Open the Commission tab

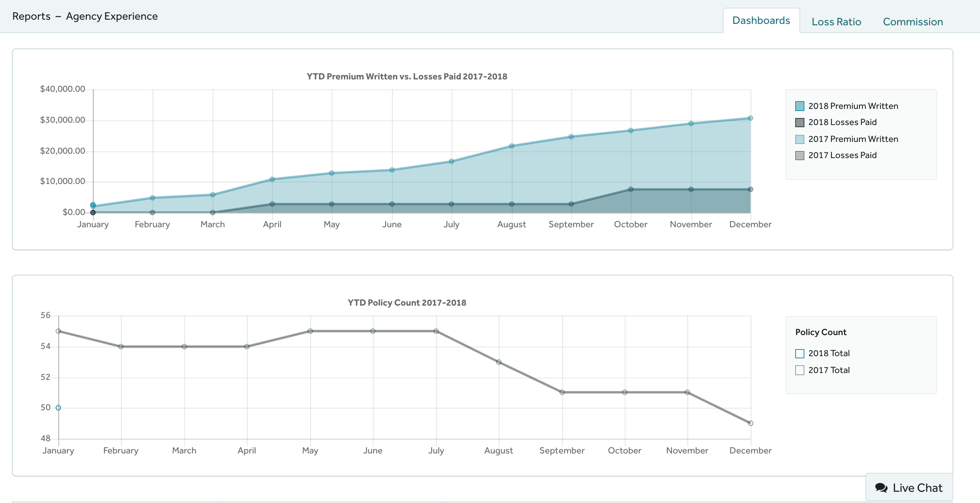[x=913, y=22]
